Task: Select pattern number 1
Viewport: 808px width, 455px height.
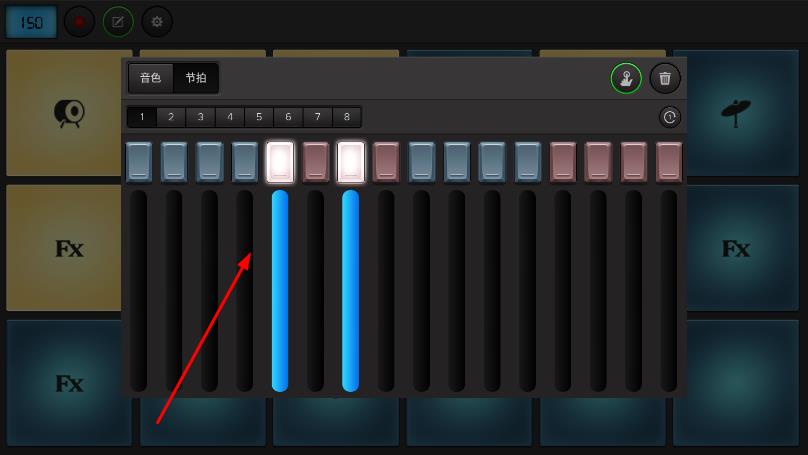Action: pos(142,117)
